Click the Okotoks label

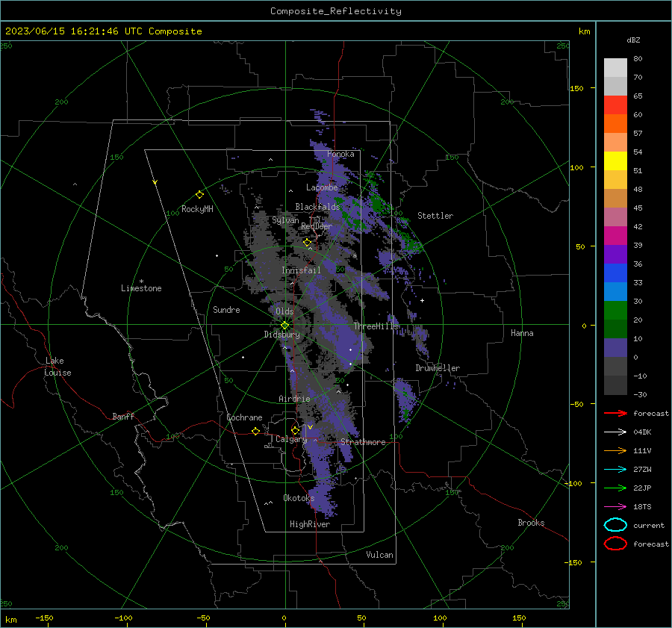(x=299, y=498)
